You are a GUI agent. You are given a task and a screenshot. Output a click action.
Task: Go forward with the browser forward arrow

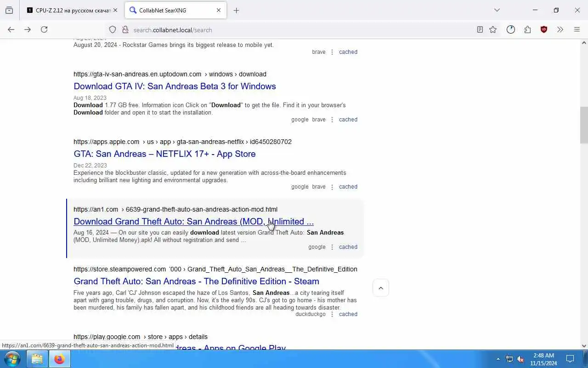pyautogui.click(x=28, y=29)
